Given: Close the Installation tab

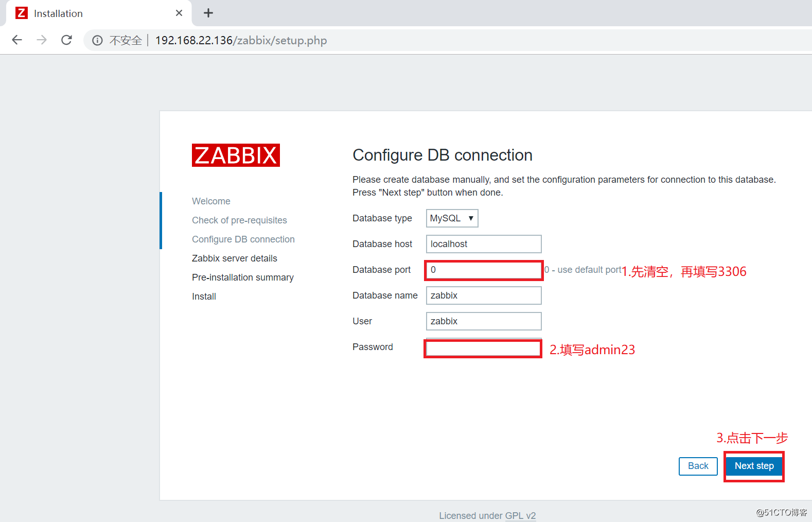Looking at the screenshot, I should point(179,13).
